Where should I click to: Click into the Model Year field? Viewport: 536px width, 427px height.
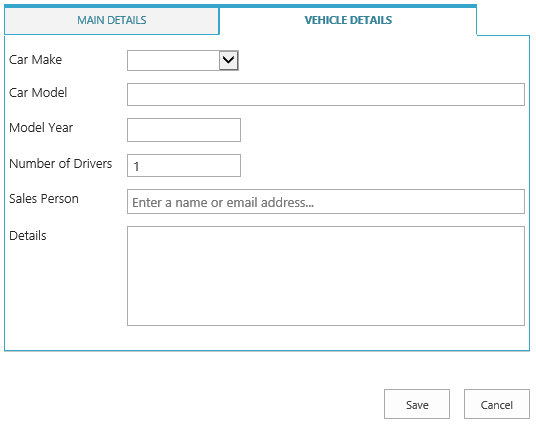pos(184,130)
